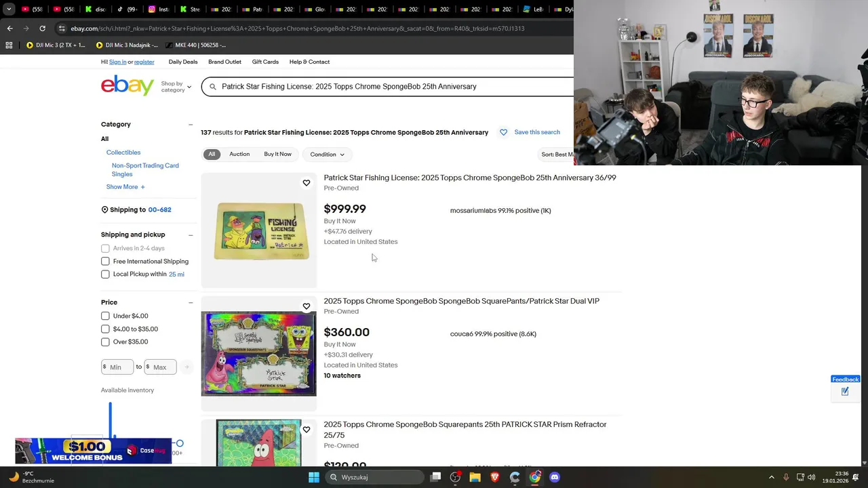Watch the Prism Refractor listing heart
The height and width of the screenshot is (488, 868).
[x=307, y=430]
